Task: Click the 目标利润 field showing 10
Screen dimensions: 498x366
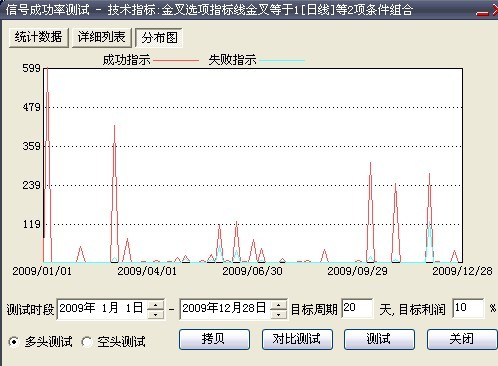Action: click(x=468, y=308)
